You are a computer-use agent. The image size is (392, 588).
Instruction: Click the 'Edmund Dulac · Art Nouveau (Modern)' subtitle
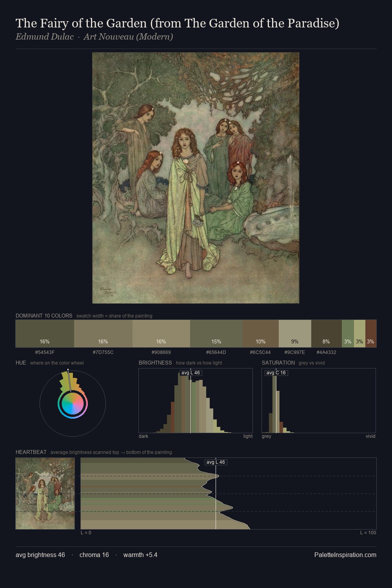coord(94,37)
